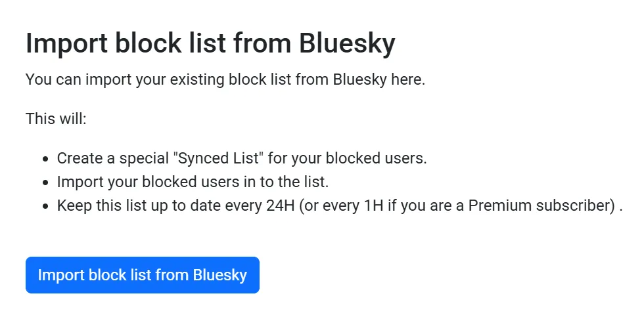
Task: Click the blue Import block list from Bluesky button
Action: tap(142, 275)
